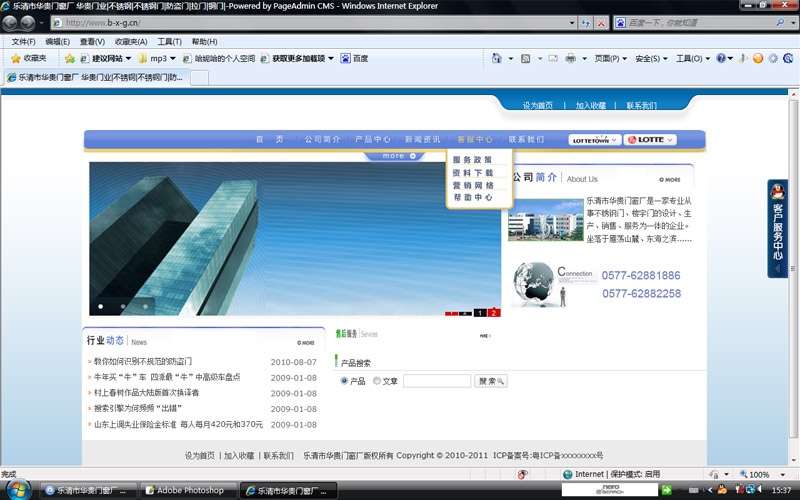Click the IE home page icon
This screenshot has height=500, width=800.
point(497,58)
